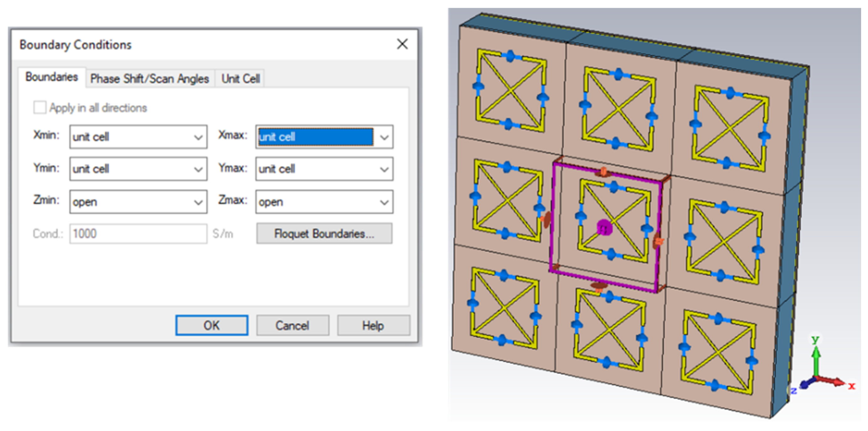
Task: Click the orange boundary symbol atop center cell
Action: 603,172
